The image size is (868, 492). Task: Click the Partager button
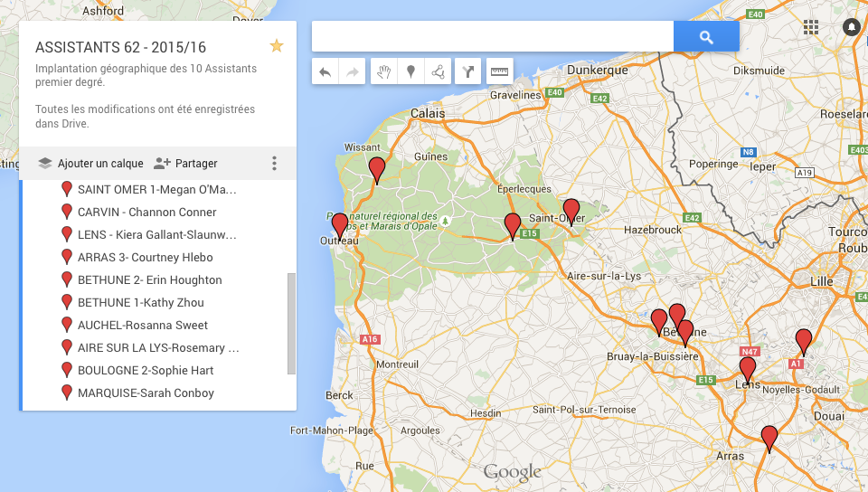pos(185,164)
